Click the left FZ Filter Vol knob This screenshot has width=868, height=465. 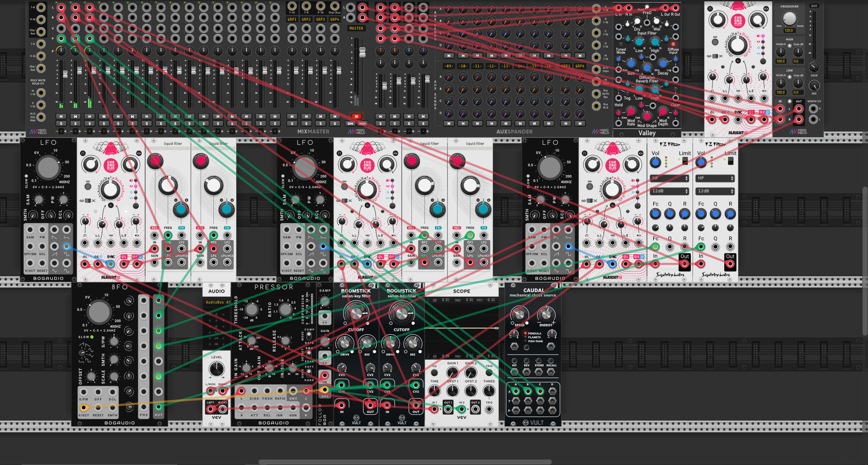point(656,162)
